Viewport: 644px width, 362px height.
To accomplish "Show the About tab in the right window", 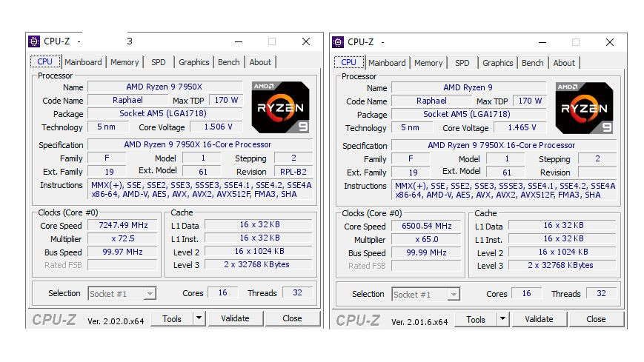I will pos(564,63).
